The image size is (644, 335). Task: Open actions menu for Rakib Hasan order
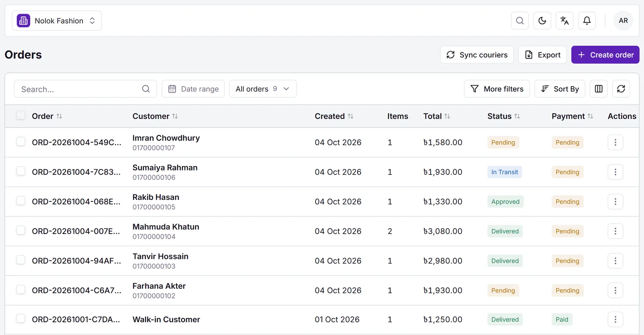(615, 201)
